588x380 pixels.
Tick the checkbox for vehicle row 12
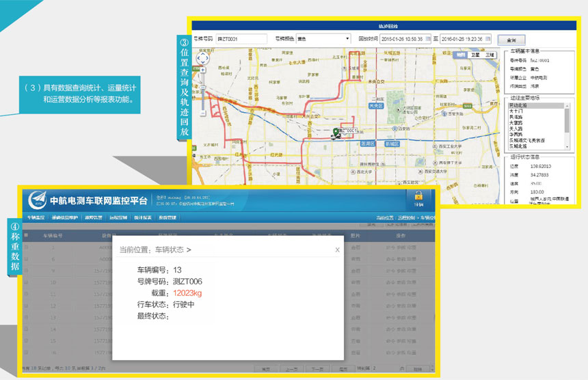(26, 306)
